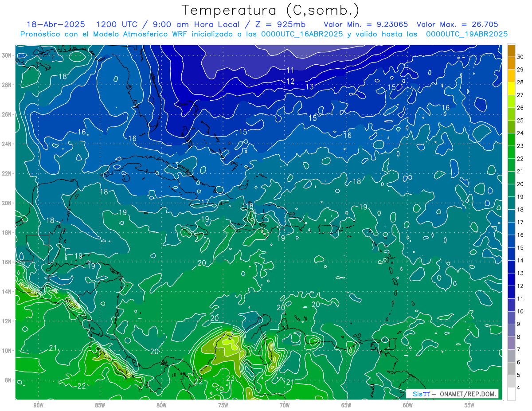The image size is (532, 411).
Task: Click the number "14" on the color scale
Action: tap(520, 260)
